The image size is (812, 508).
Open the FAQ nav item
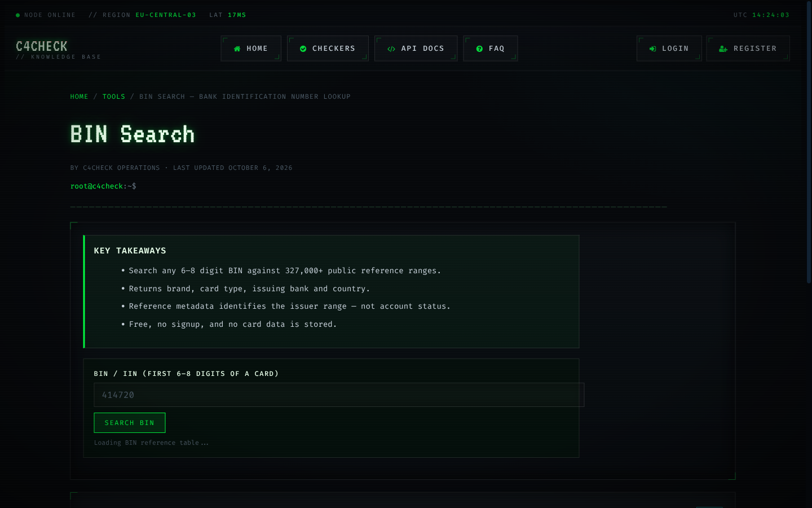tap(490, 49)
